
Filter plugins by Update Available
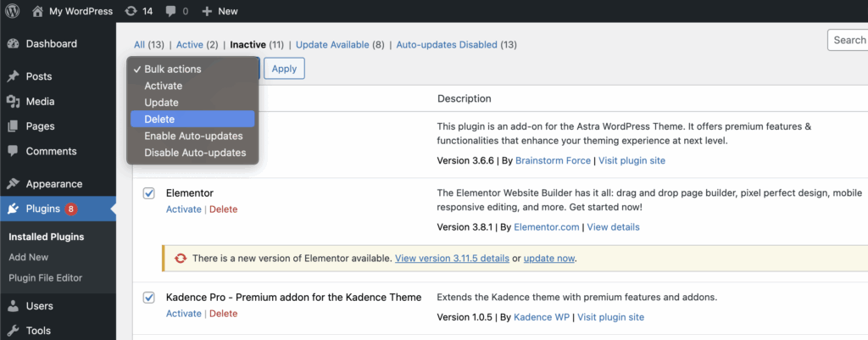tap(331, 45)
